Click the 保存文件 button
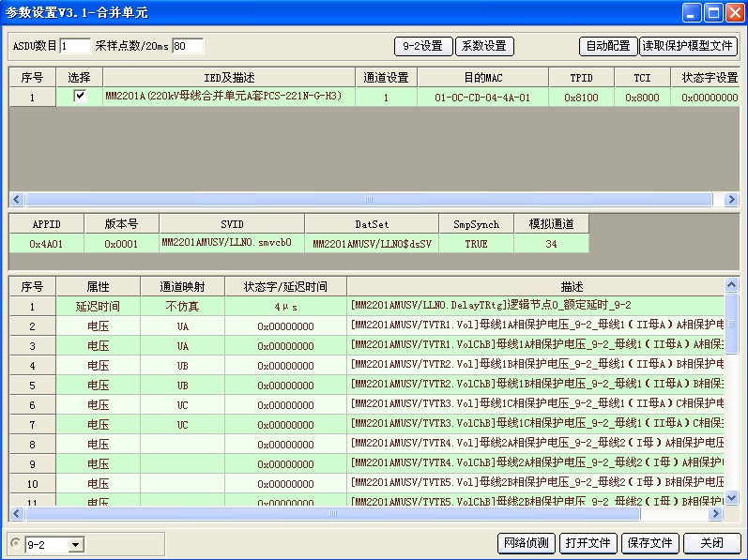 click(x=650, y=543)
